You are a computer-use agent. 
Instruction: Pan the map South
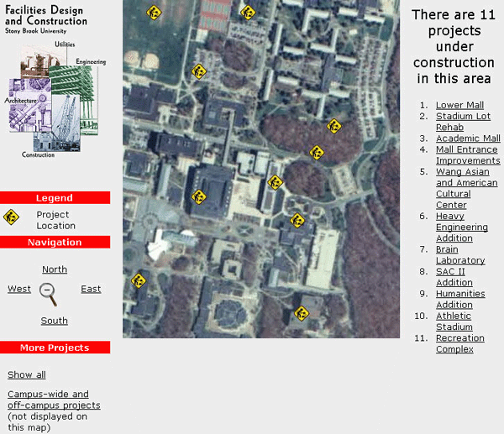click(x=55, y=321)
